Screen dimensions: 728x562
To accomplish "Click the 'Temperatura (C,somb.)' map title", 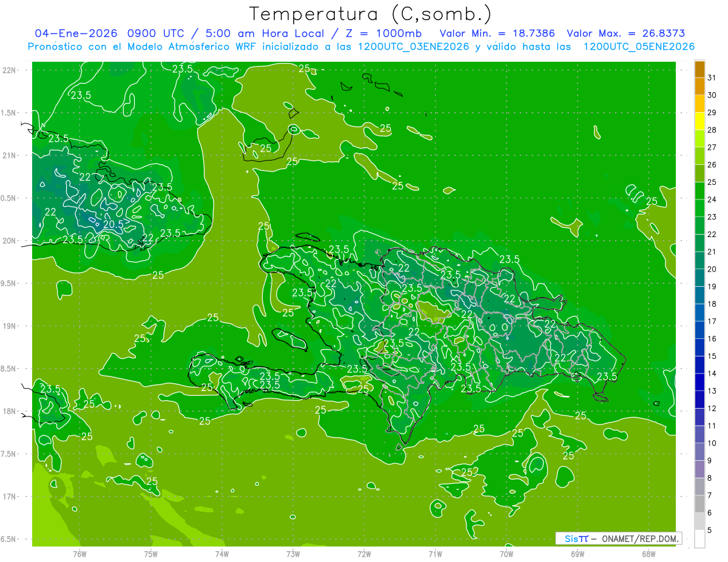I will (x=370, y=14).
